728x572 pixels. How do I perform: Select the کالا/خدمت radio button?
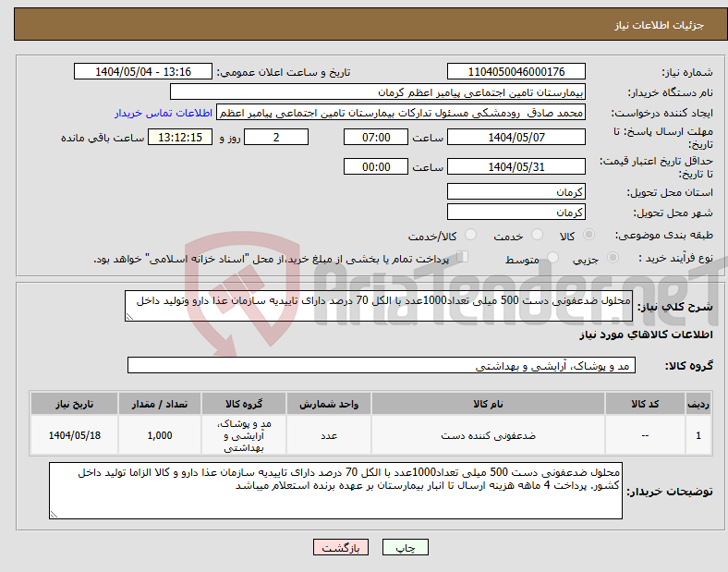pos(471,235)
